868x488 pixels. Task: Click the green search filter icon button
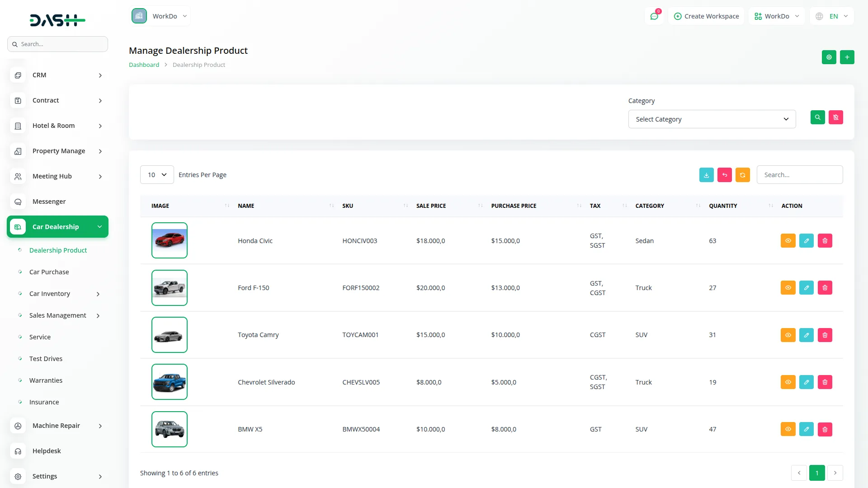click(817, 117)
